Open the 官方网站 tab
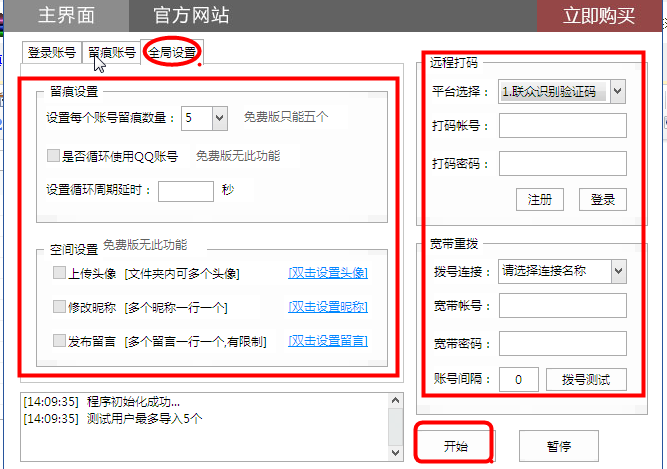Screen dimensions: 667x469 [191, 16]
